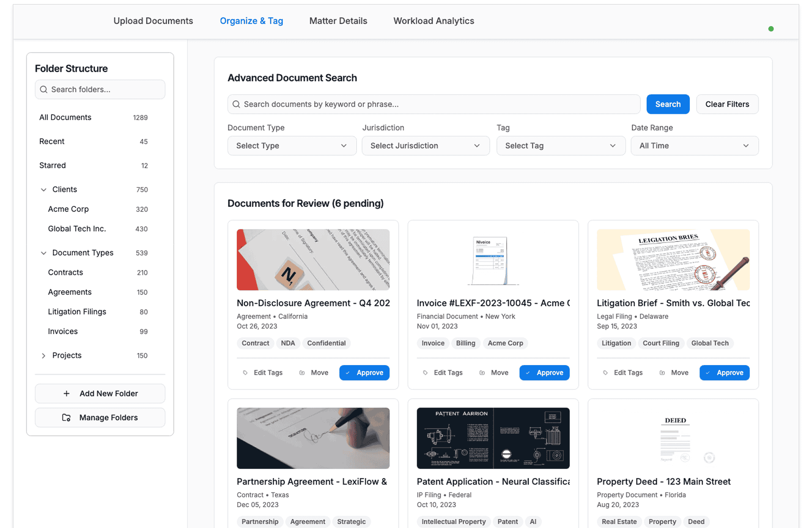This screenshot has height=528, width=812.
Task: Click the plus icon in Add New Folder
Action: tap(66, 393)
